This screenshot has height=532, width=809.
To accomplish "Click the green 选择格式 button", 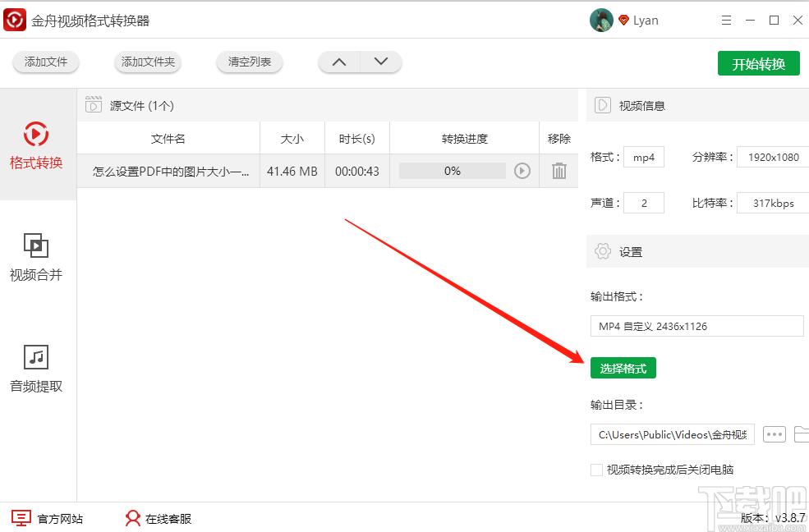I will 623,368.
